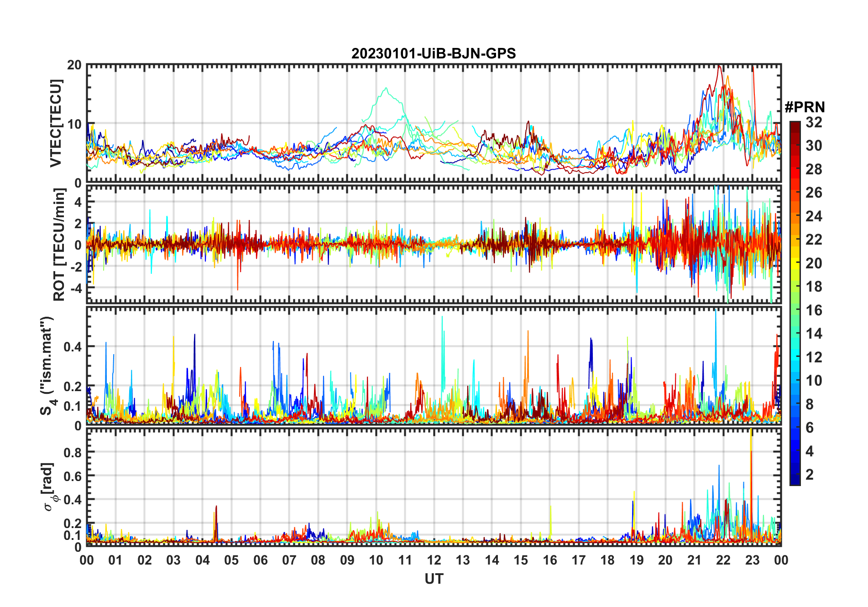Click the -4 tick on the ROT y-axis
This screenshot has width=868, height=607.
point(76,288)
